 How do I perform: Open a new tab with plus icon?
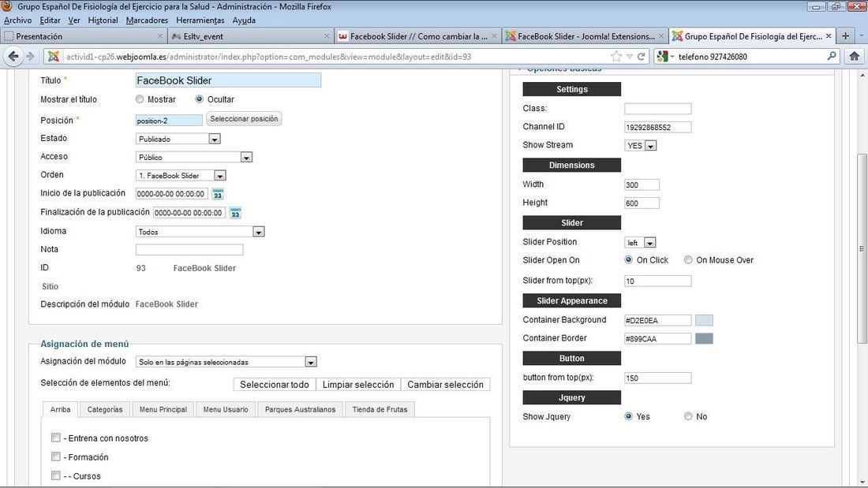[x=845, y=36]
